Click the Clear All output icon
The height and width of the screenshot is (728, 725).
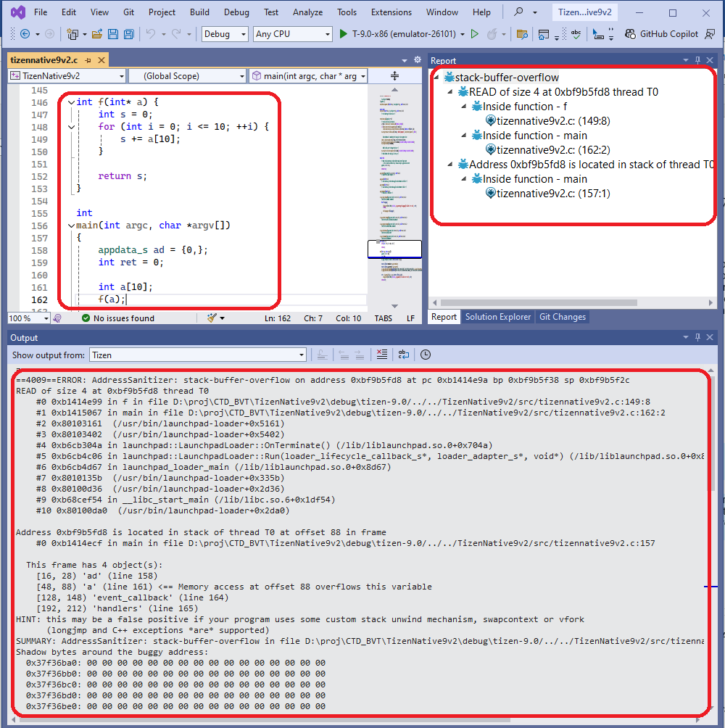click(x=381, y=355)
